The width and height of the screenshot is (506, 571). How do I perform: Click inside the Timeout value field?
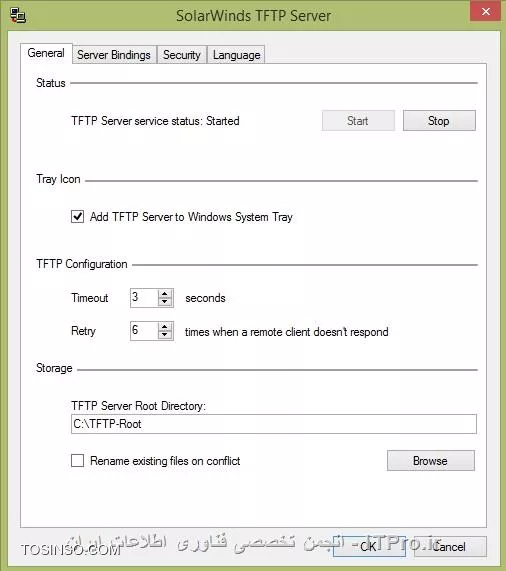point(144,298)
